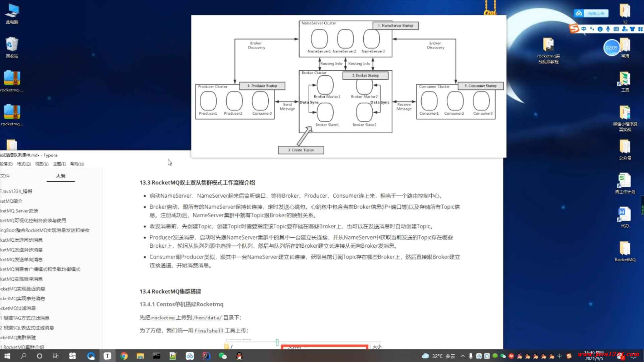Image resolution: width=644 pixels, height=362 pixels.
Task: Toggle Sogou input Chinese/English mode
Action: point(584,29)
